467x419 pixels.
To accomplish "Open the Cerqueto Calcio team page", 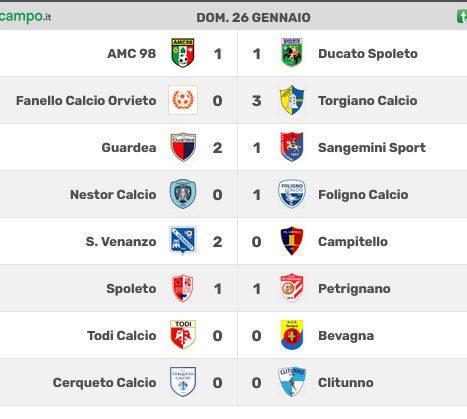I will [105, 383].
